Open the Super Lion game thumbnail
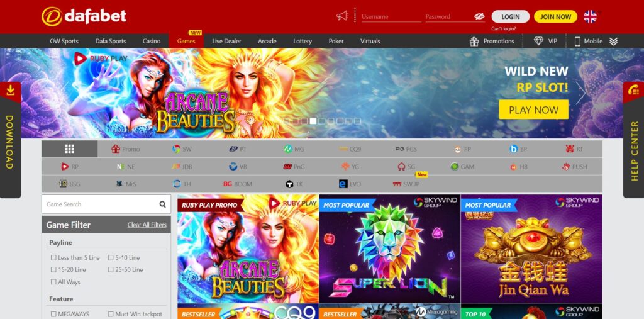The image size is (644, 319). coord(390,249)
